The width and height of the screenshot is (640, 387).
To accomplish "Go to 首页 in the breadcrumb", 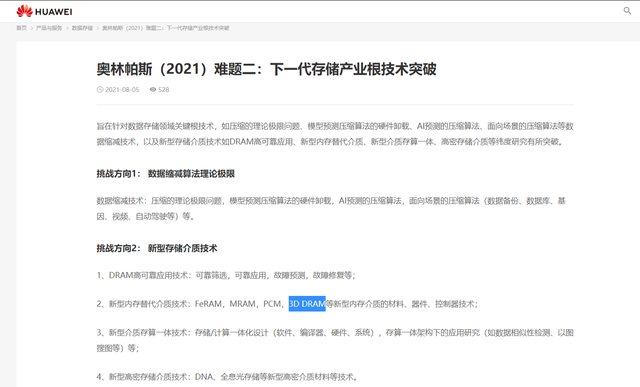I will point(21,28).
